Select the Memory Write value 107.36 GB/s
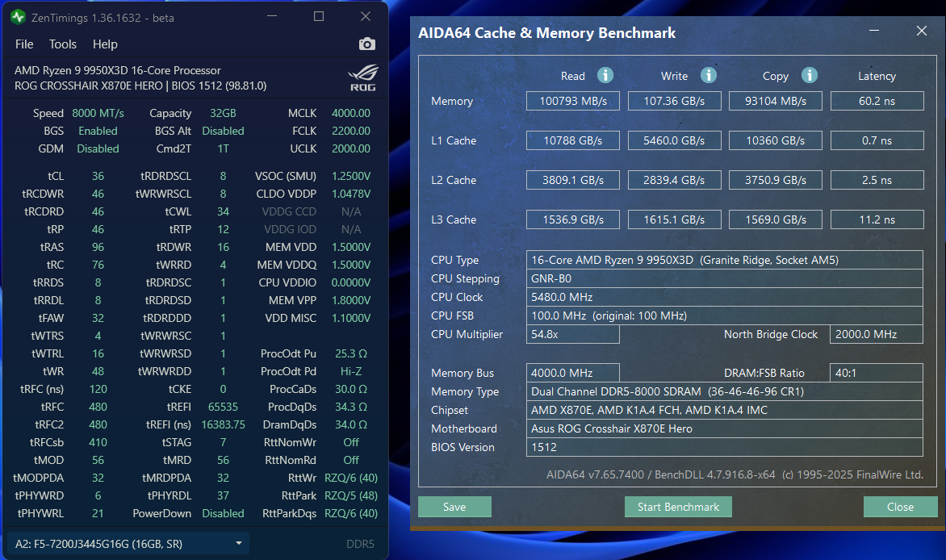 [675, 101]
